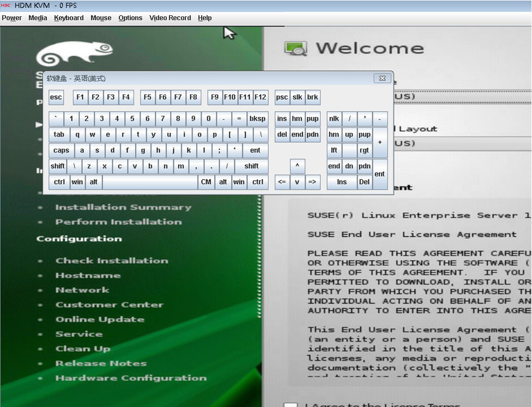Image resolution: width=532 pixels, height=407 pixels.
Task: Click the right arrow => key
Action: click(312, 182)
